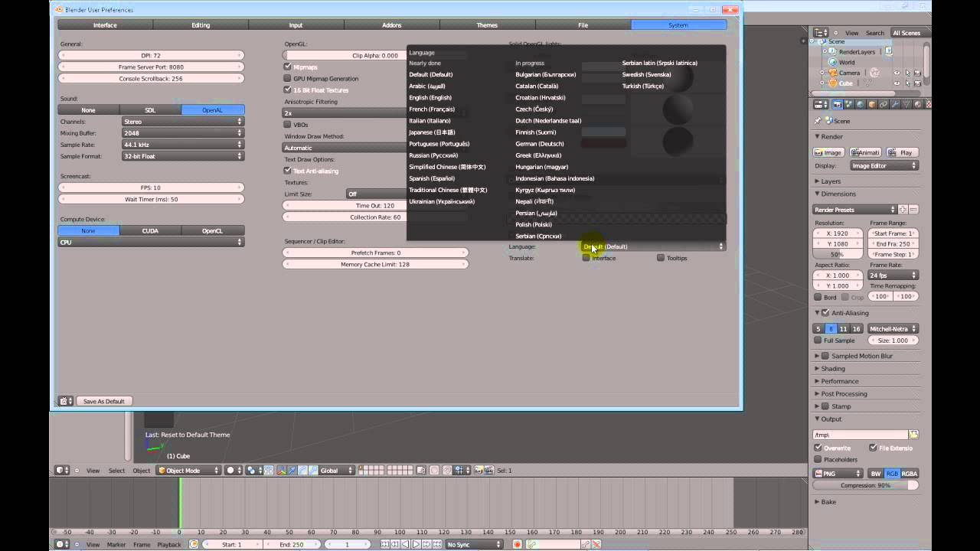Click the OpenGL render active viewport icon
This screenshot has width=980, height=551.
(479, 470)
